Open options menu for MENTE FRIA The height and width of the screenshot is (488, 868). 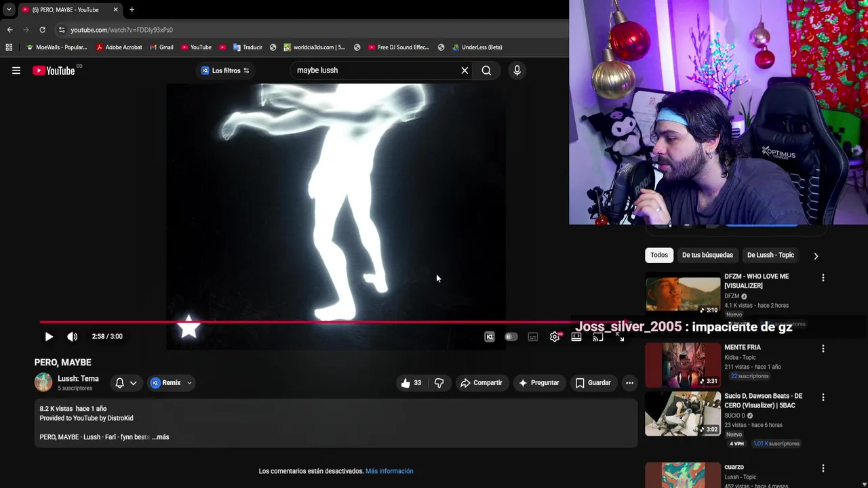[x=823, y=348]
